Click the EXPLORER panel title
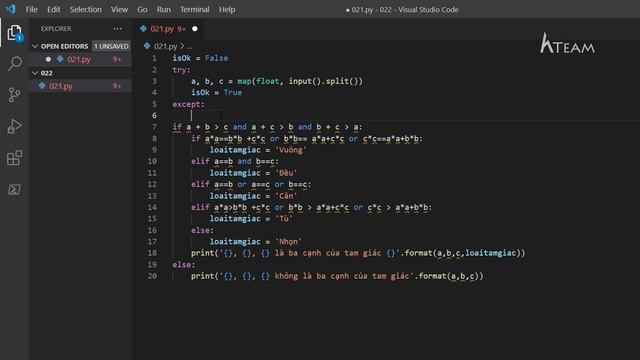640x360 pixels. (56, 29)
